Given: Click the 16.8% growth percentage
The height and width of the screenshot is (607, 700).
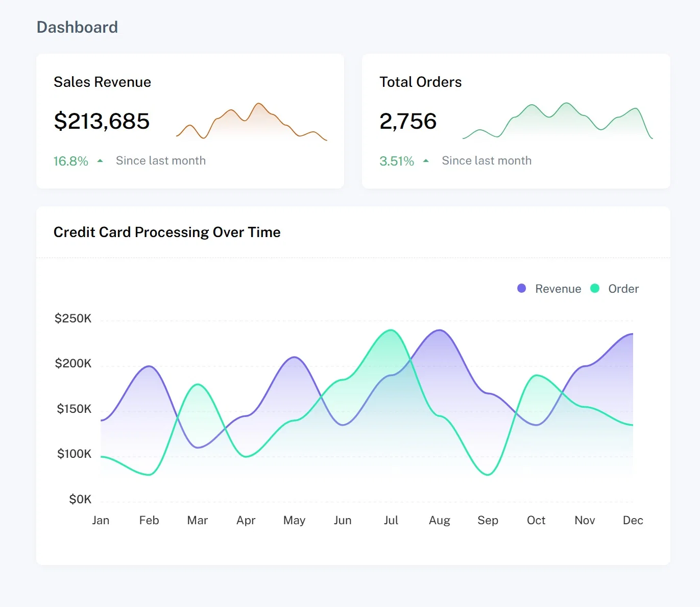Looking at the screenshot, I should [71, 161].
